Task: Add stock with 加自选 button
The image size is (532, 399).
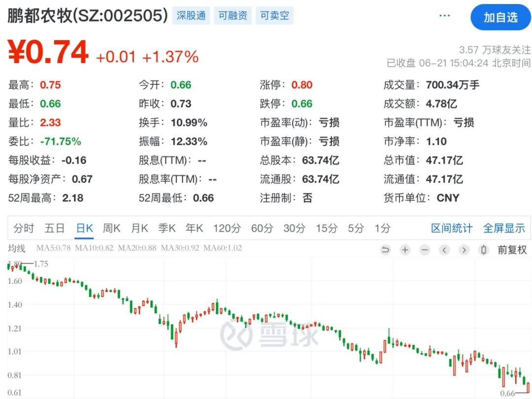Action: 500,17
